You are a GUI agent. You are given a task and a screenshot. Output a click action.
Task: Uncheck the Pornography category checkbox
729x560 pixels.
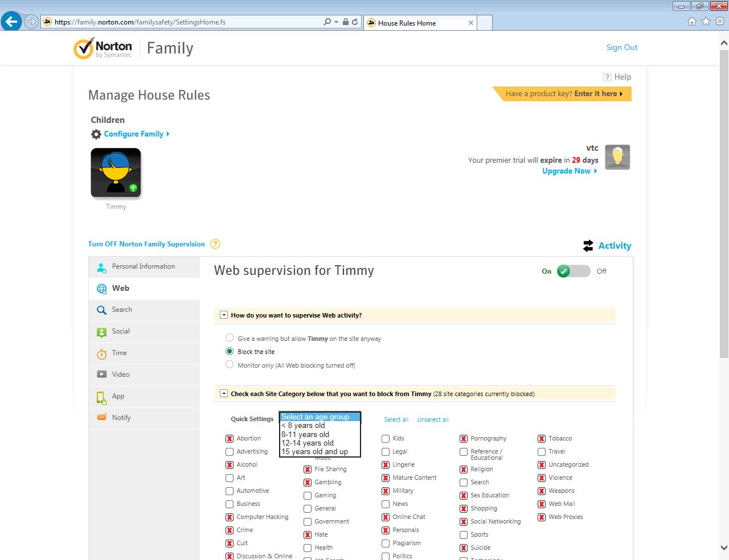[x=464, y=439]
